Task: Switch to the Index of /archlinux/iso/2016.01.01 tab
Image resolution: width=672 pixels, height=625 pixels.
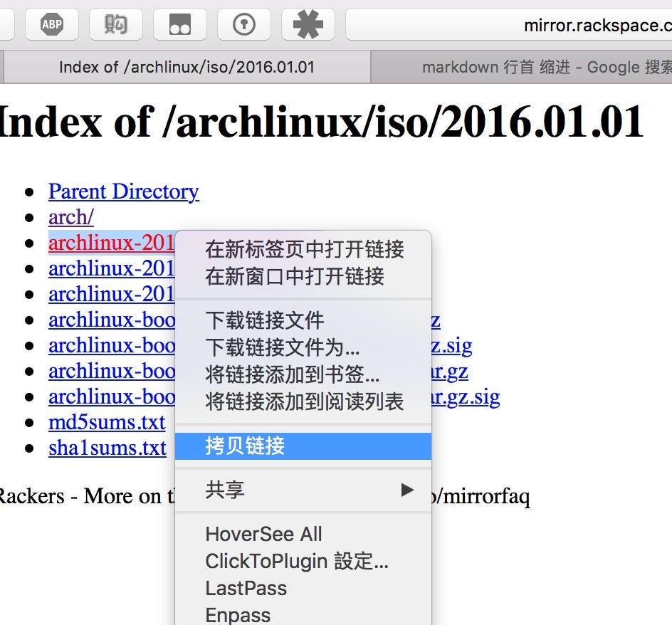Action: (x=187, y=67)
